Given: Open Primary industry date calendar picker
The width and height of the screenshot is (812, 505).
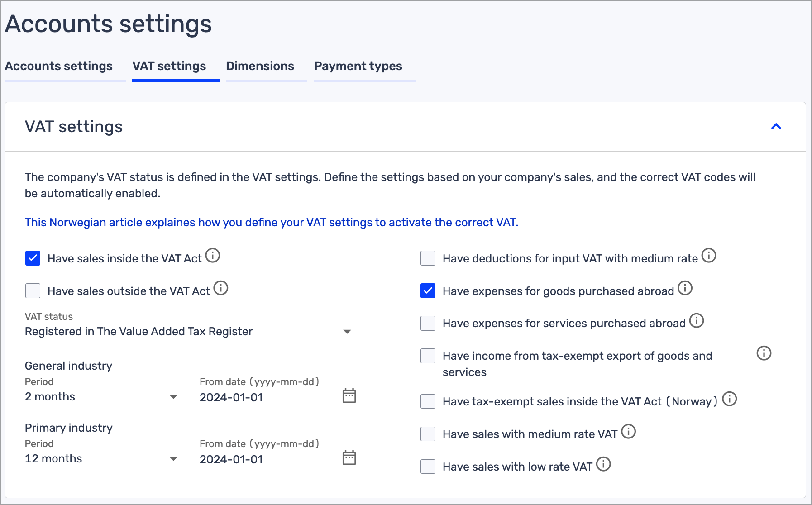Looking at the screenshot, I should (x=349, y=458).
